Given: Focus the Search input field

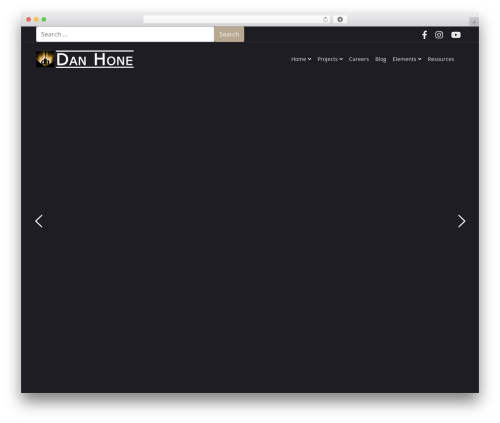Looking at the screenshot, I should (125, 34).
